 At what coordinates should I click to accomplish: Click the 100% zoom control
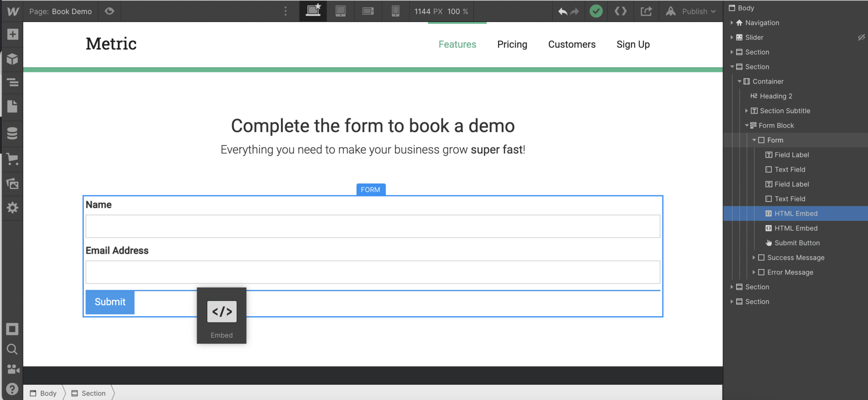(x=457, y=11)
